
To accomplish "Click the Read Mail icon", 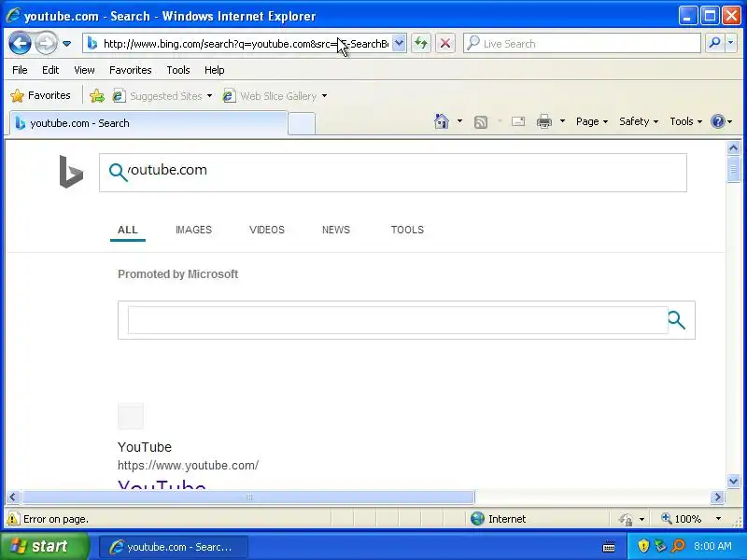I will point(518,121).
